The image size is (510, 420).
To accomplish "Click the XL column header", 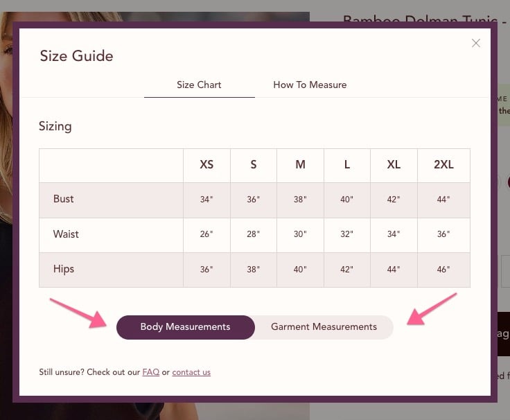I will point(394,165).
